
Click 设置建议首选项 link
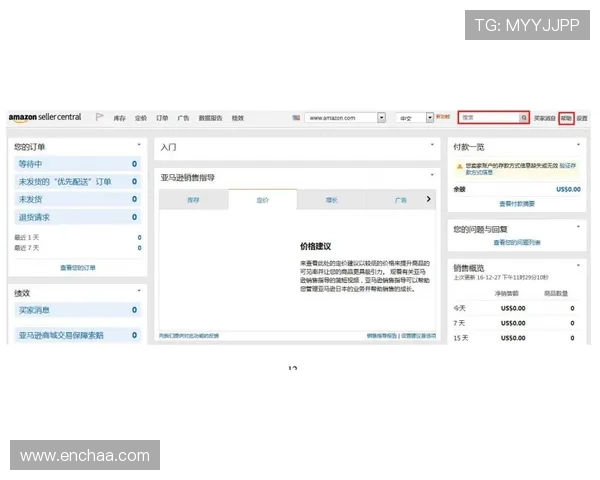click(x=419, y=336)
